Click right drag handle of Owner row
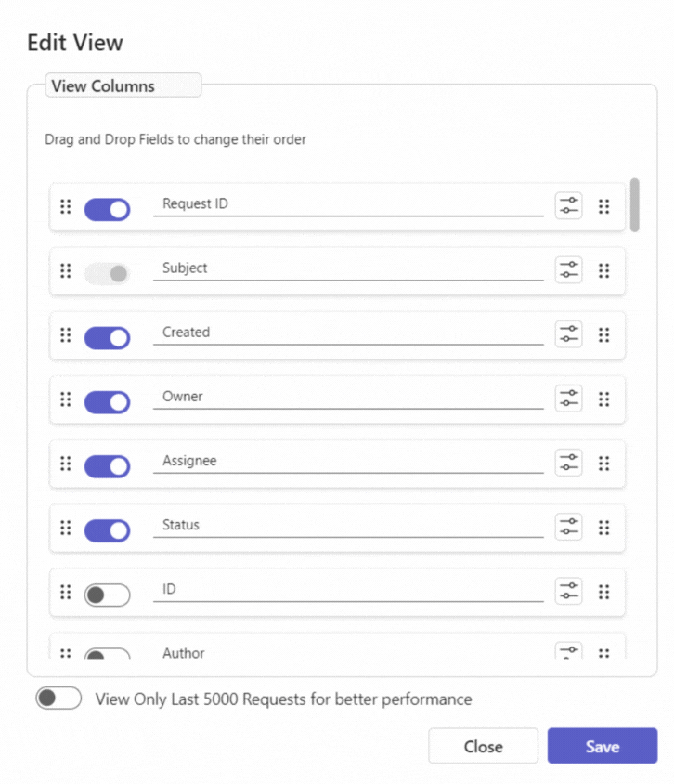Screen dimensions: 674x784 604,399
